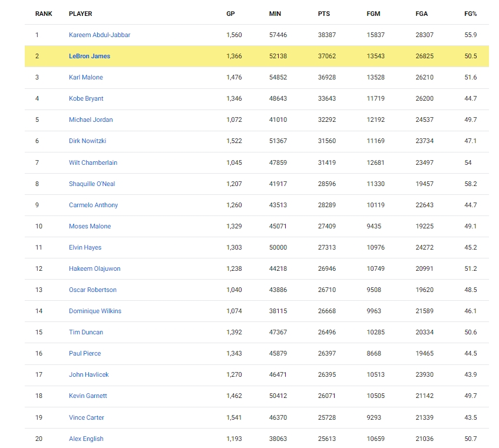This screenshot has height=448, width=499.
Task: Open LeBron James player page
Action: pyautogui.click(x=90, y=57)
